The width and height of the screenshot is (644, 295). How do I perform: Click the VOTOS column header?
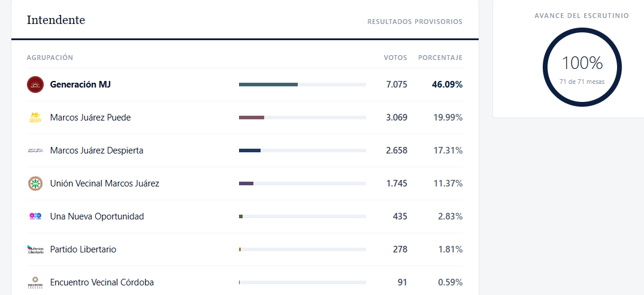tap(395, 58)
